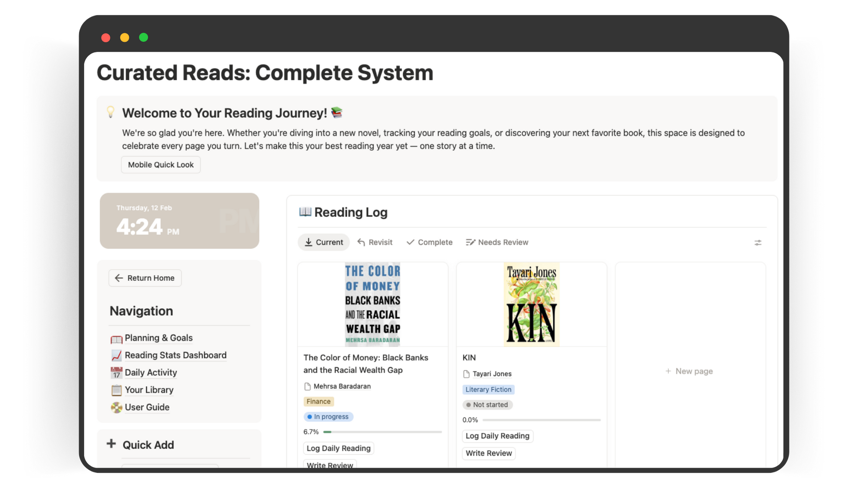Click the Reading Stats Dashboard chart icon
This screenshot has width=868, height=488.
coord(116,356)
